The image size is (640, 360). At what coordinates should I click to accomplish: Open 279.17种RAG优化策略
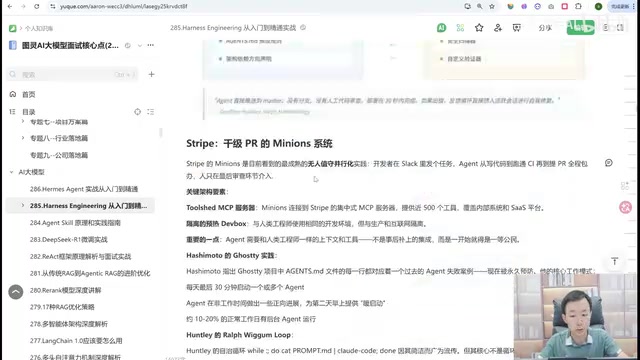(x=62, y=307)
